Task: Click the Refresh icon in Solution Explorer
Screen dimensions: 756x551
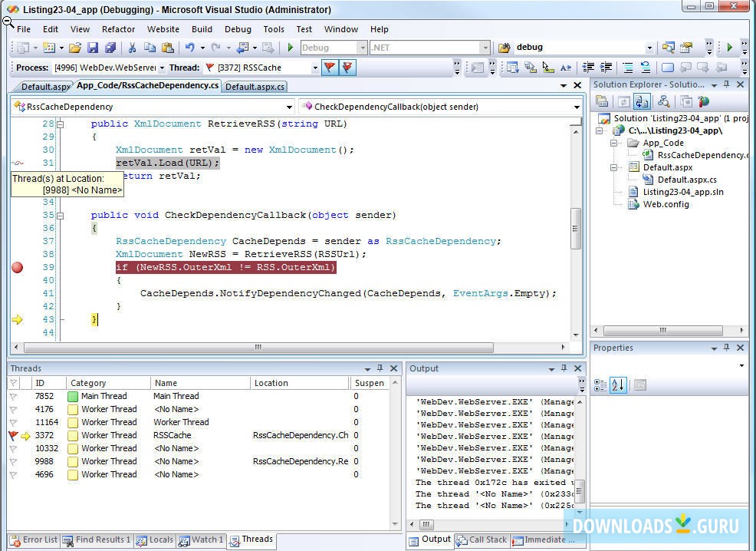Action: tap(623, 102)
